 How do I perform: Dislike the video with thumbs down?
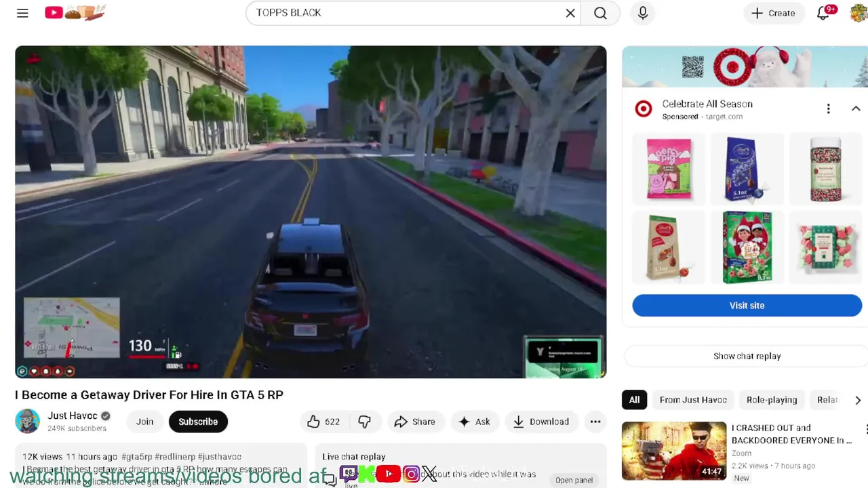coord(365,422)
